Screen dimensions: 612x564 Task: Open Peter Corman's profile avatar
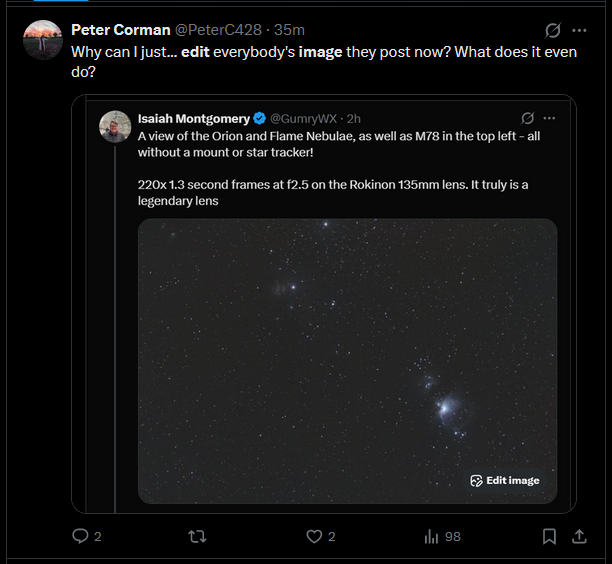coord(43,40)
